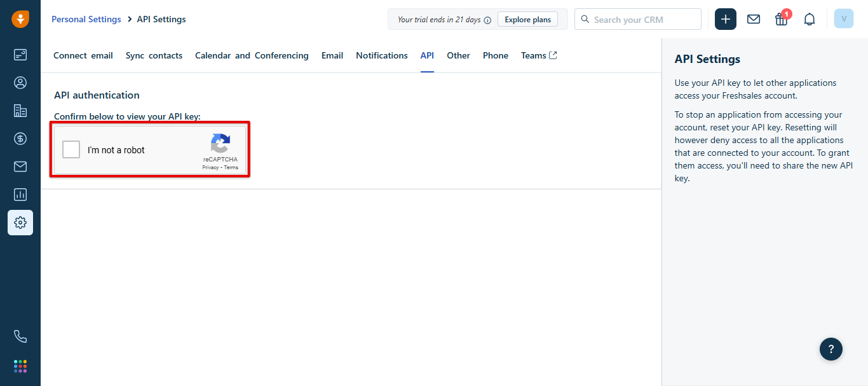Open the help question mark button
868x386 pixels.
click(x=831, y=349)
